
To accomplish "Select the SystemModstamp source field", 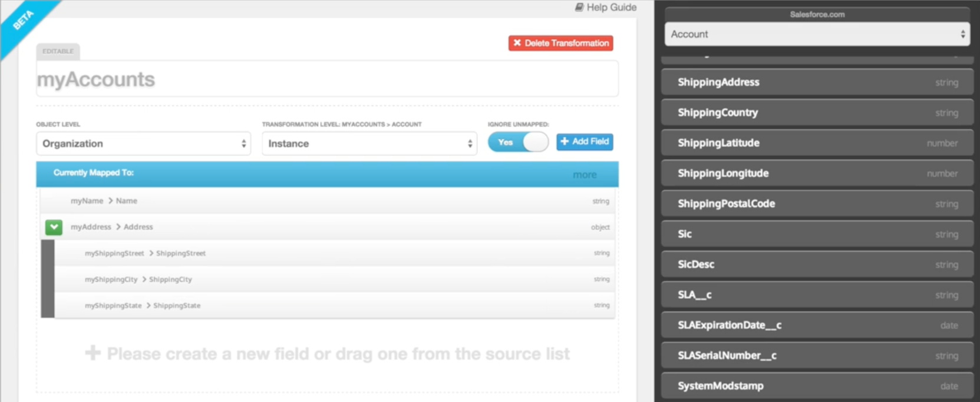I will [x=817, y=386].
